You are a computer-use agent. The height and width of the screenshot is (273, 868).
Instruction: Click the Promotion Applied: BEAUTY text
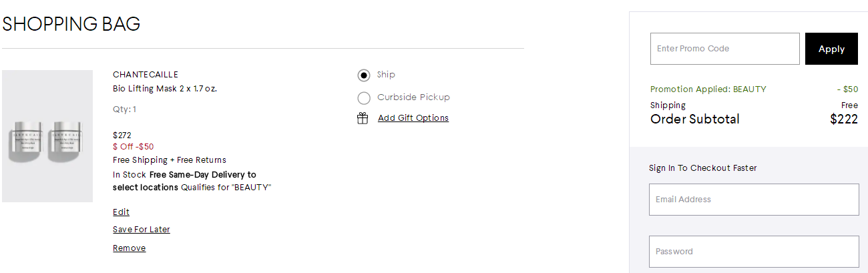click(708, 89)
